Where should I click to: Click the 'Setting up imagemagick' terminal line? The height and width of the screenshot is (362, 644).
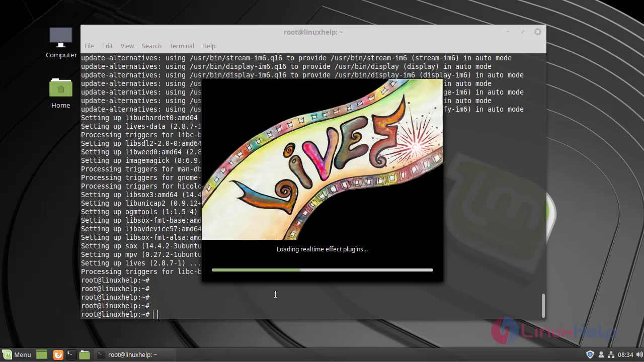(x=141, y=160)
